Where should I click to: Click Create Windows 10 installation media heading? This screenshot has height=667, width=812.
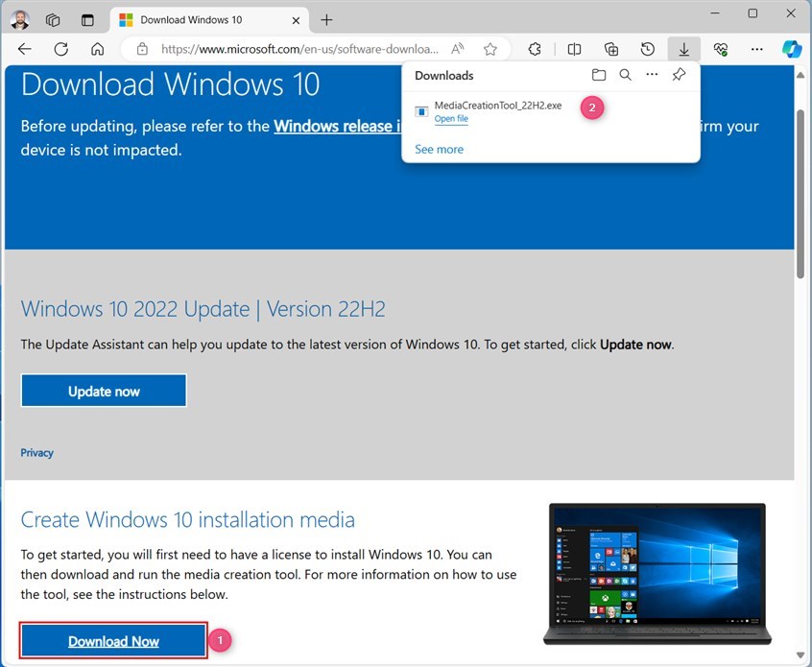coord(187,519)
